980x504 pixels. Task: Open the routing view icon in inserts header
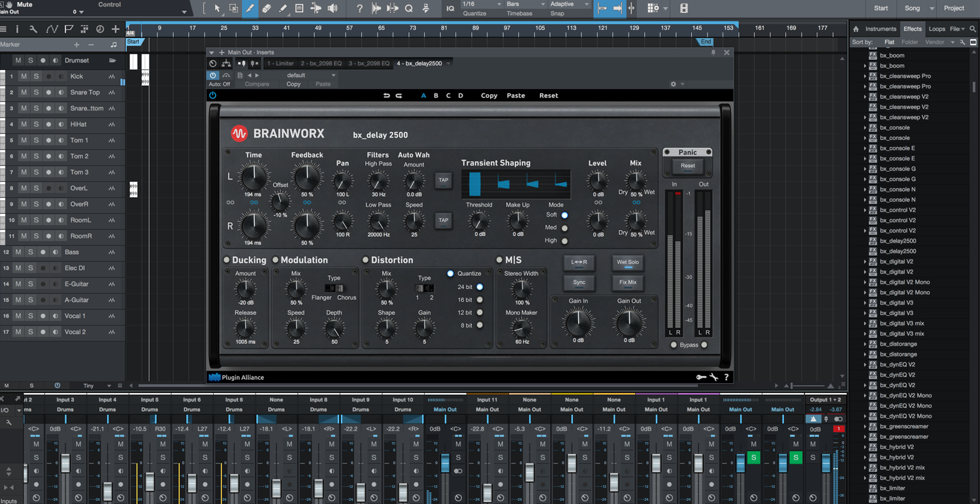(x=226, y=63)
